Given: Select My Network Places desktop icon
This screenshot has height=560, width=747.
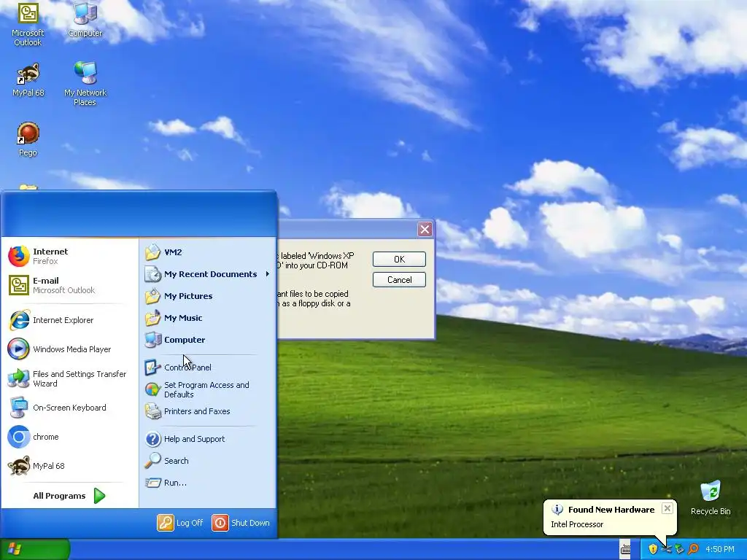Looking at the screenshot, I should point(85,84).
